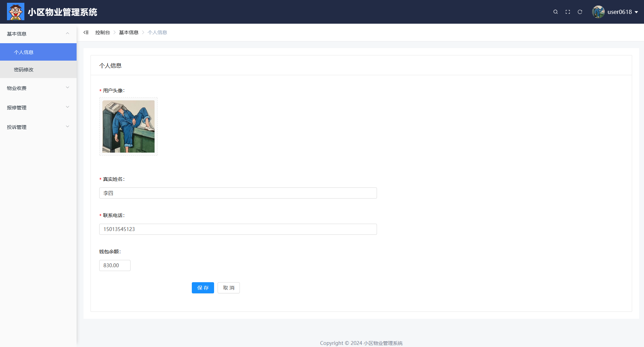
Task: Expand the 投诉管理 menu group
Action: point(38,127)
